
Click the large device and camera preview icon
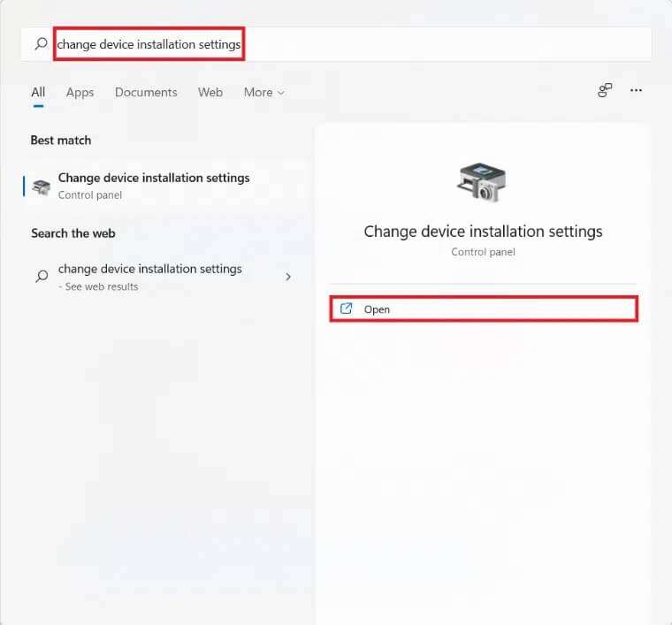click(x=481, y=182)
